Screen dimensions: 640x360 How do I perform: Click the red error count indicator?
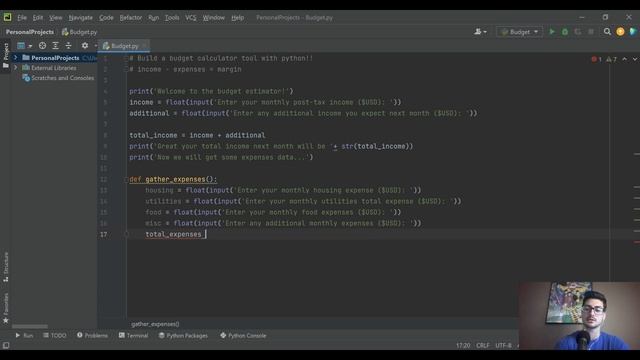coord(596,59)
